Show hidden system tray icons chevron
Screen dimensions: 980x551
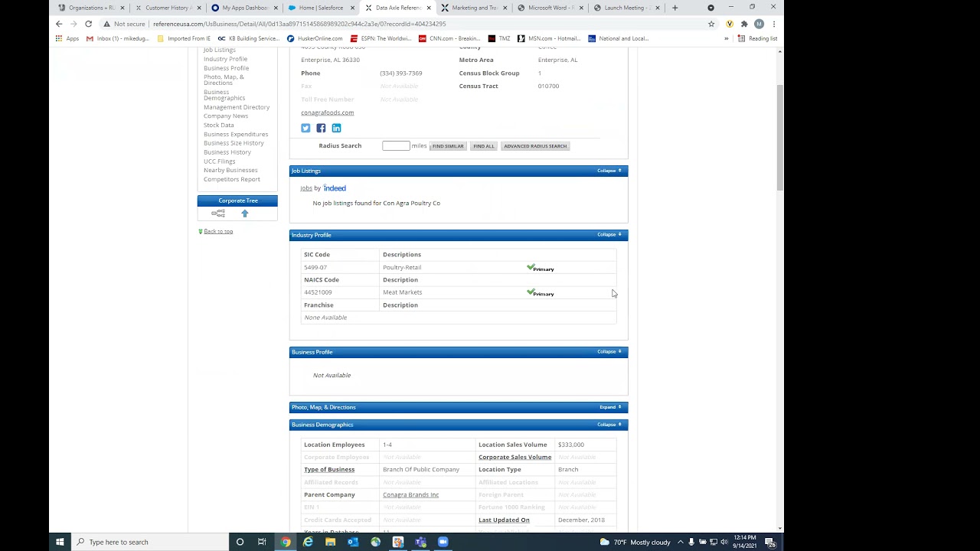pyautogui.click(x=681, y=542)
